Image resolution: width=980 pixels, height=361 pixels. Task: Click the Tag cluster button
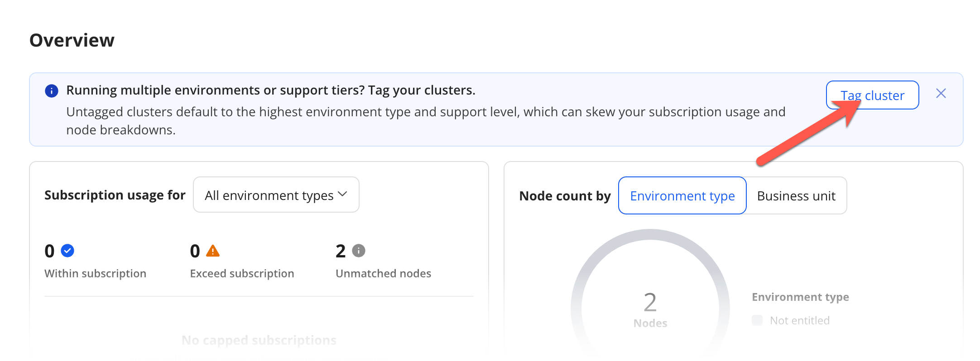click(x=872, y=95)
